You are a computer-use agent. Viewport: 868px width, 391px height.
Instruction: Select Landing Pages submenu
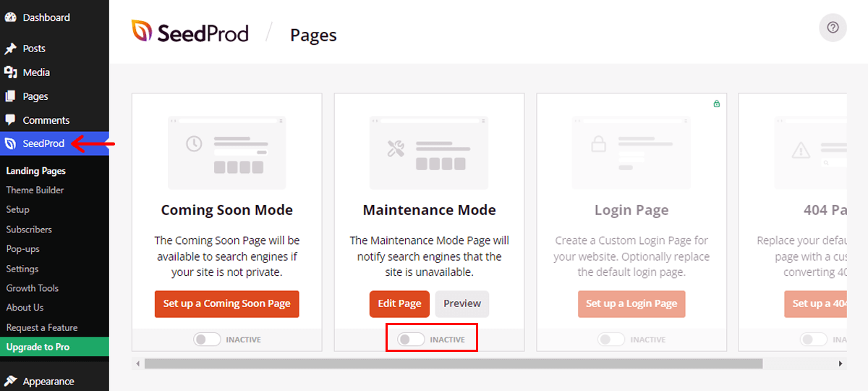click(x=36, y=171)
